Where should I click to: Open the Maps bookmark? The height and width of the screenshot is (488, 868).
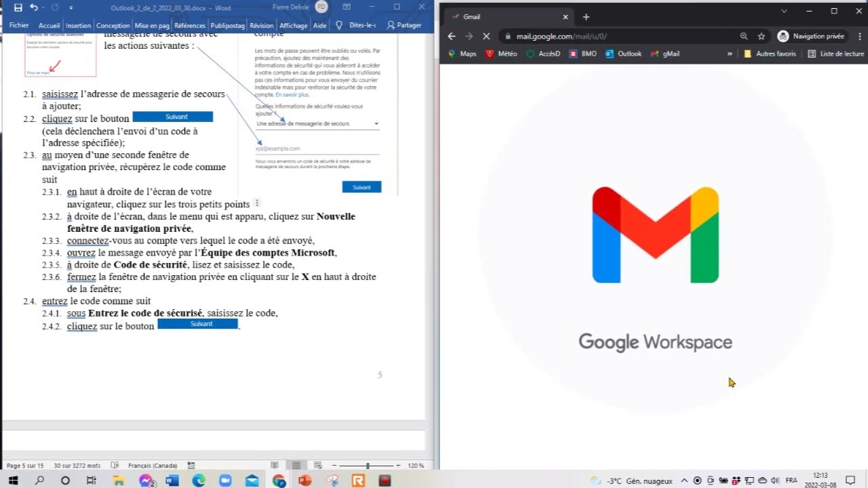pyautogui.click(x=462, y=54)
